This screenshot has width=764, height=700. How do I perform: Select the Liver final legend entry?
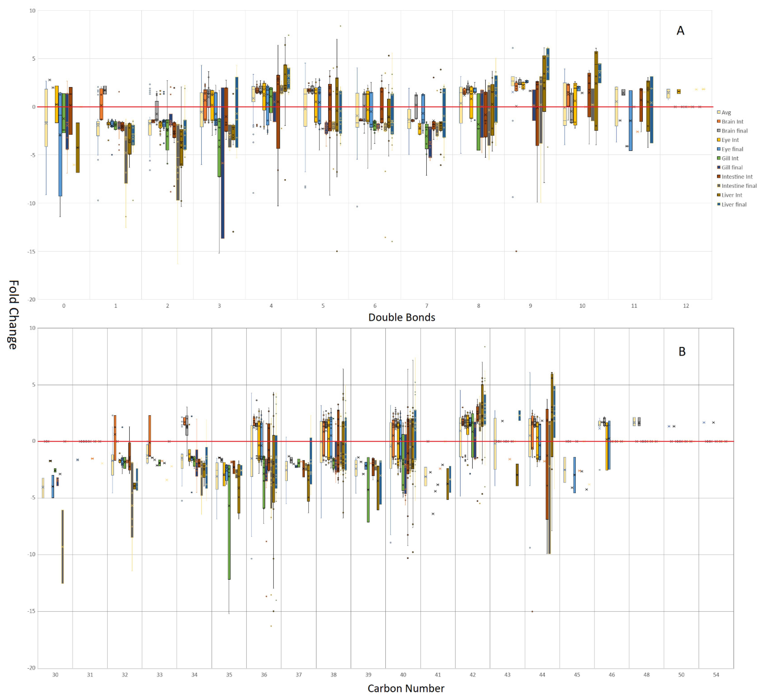tap(734, 205)
